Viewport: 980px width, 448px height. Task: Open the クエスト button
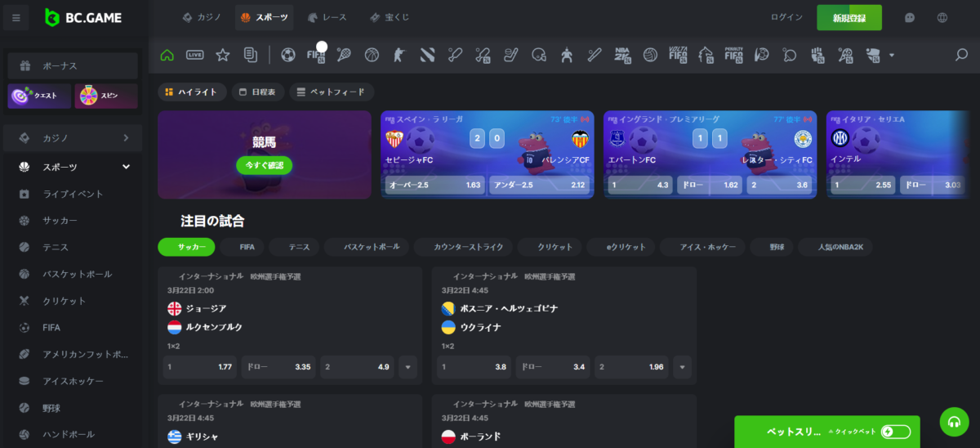pos(39,96)
